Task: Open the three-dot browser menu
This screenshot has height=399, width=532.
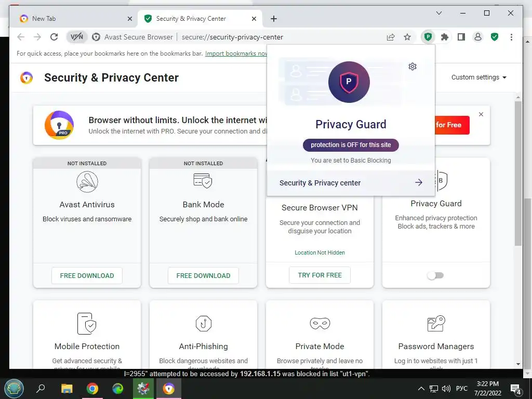Action: click(x=511, y=37)
